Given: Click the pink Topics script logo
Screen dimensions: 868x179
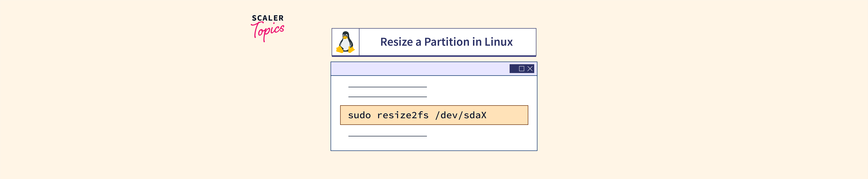Looking at the screenshot, I should [x=268, y=31].
